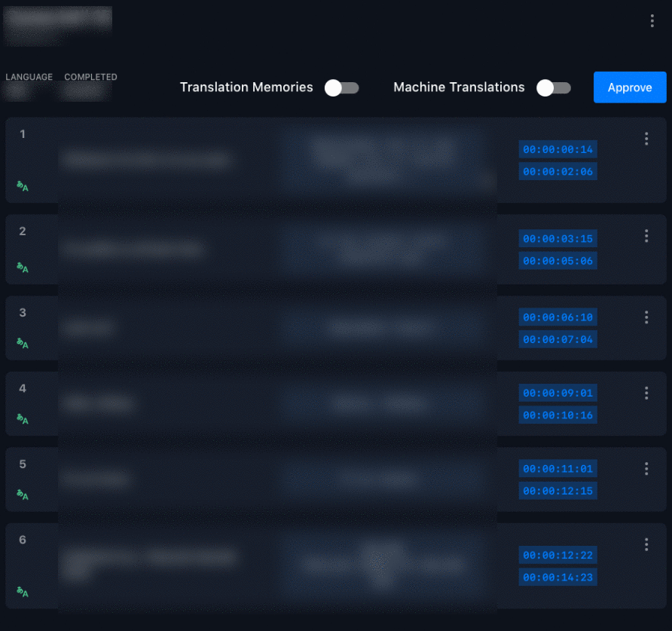Open the kebab menu for subtitle row 1

pos(646,139)
